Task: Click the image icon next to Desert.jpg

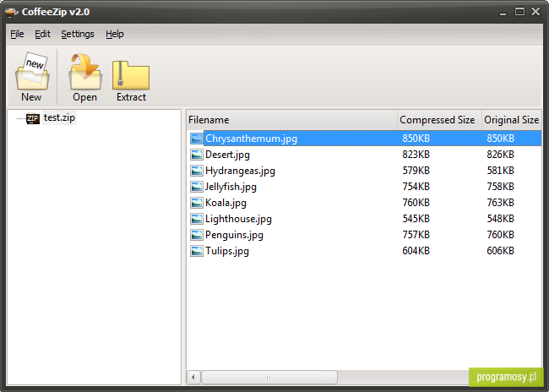Action: pos(197,155)
